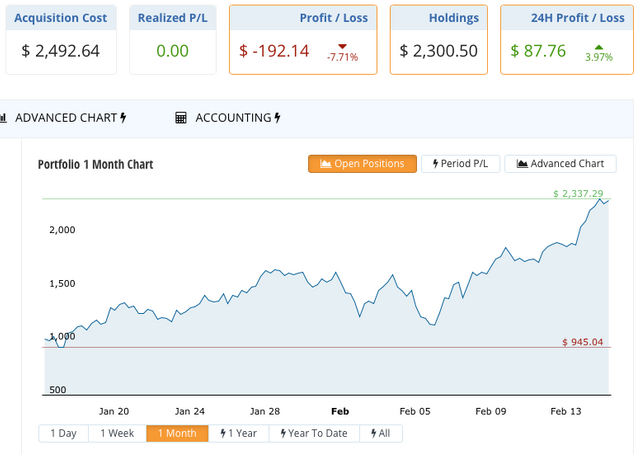
Task: Select the 1 Month range option
Action: coord(177,433)
